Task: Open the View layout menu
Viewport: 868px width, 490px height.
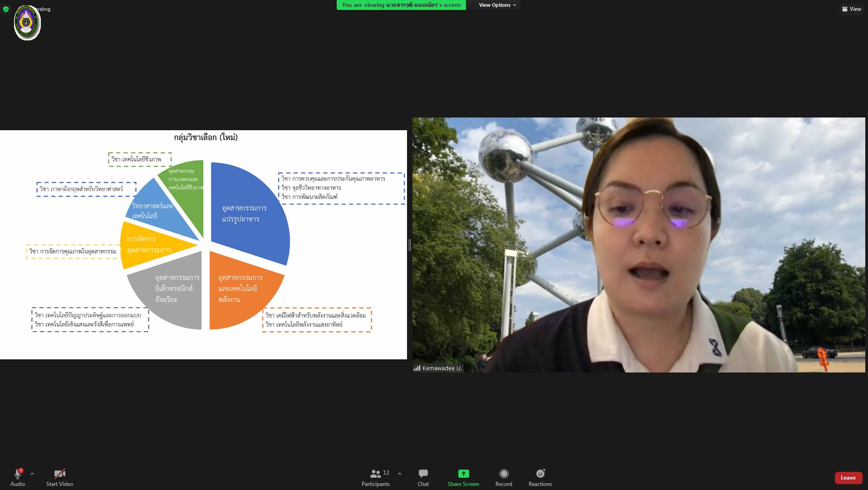Action: pyautogui.click(x=852, y=9)
